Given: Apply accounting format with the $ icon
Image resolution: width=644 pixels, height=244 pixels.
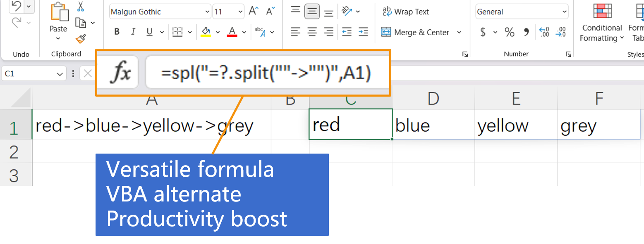Looking at the screenshot, I should tap(483, 32).
